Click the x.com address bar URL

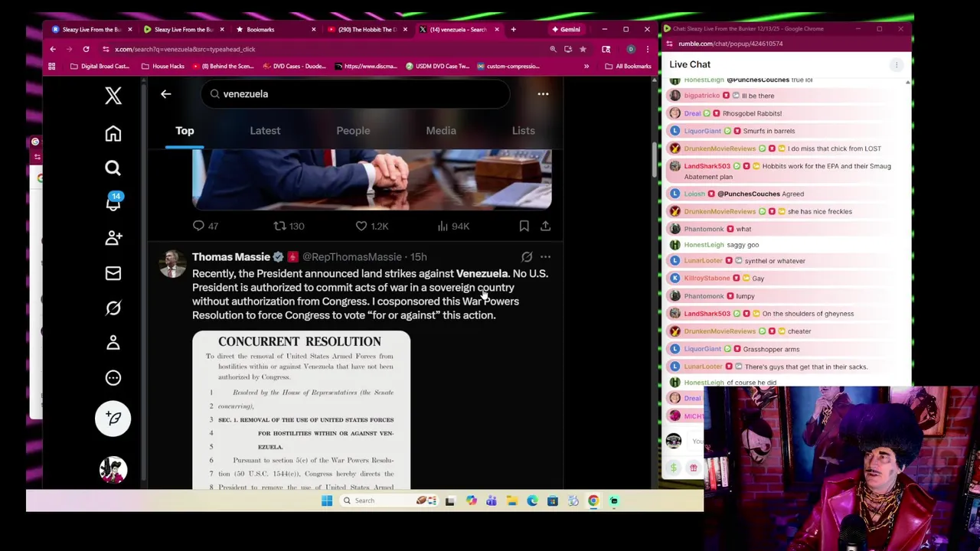[185, 49]
